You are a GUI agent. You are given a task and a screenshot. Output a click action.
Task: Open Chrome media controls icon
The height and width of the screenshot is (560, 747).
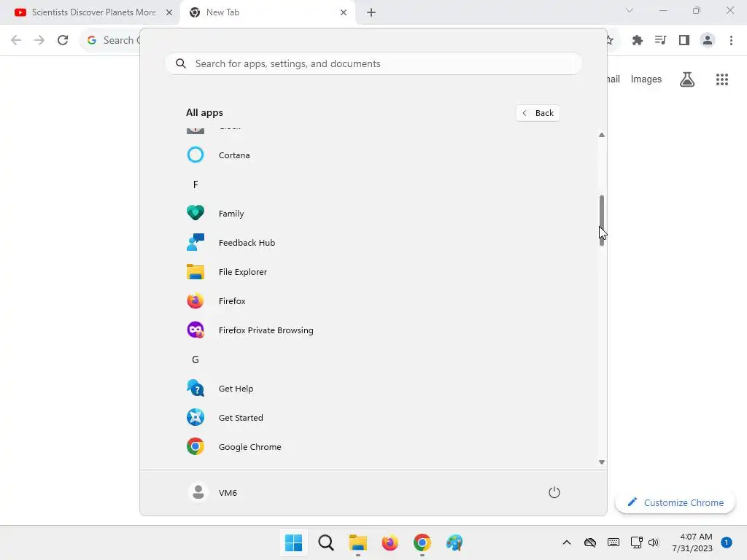pos(661,40)
